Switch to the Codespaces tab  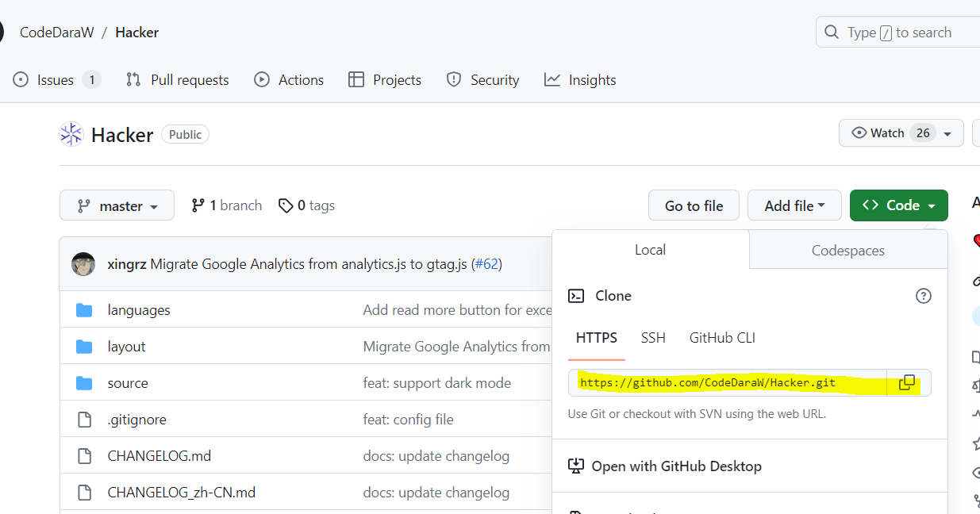[848, 251]
